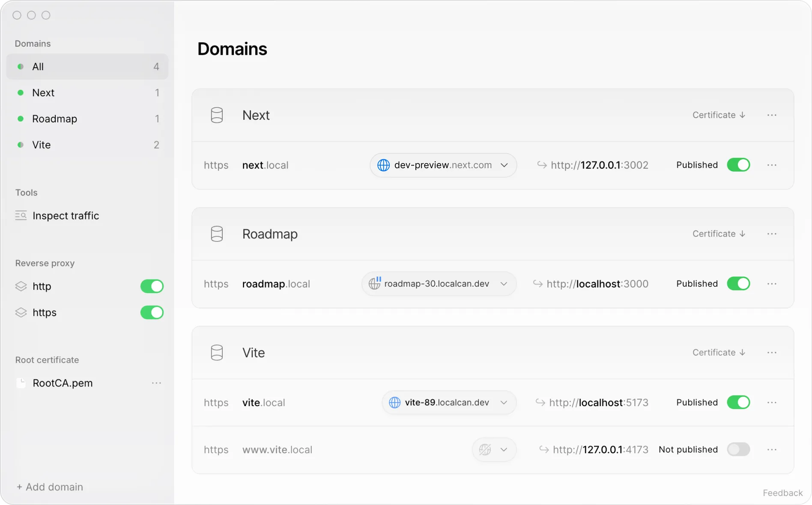Viewport: 812px width, 505px height.
Task: Click the database icon beside Roadmap
Action: coord(217,234)
